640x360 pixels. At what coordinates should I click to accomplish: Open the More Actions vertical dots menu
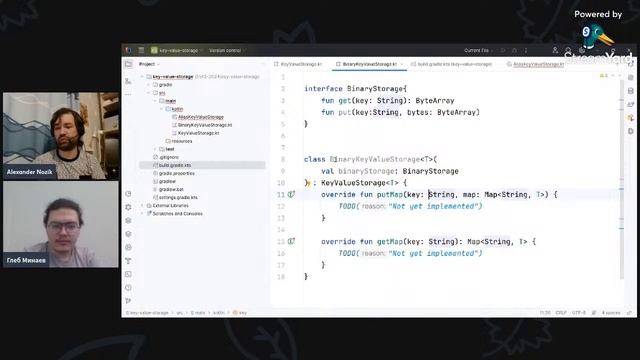tap(526, 50)
